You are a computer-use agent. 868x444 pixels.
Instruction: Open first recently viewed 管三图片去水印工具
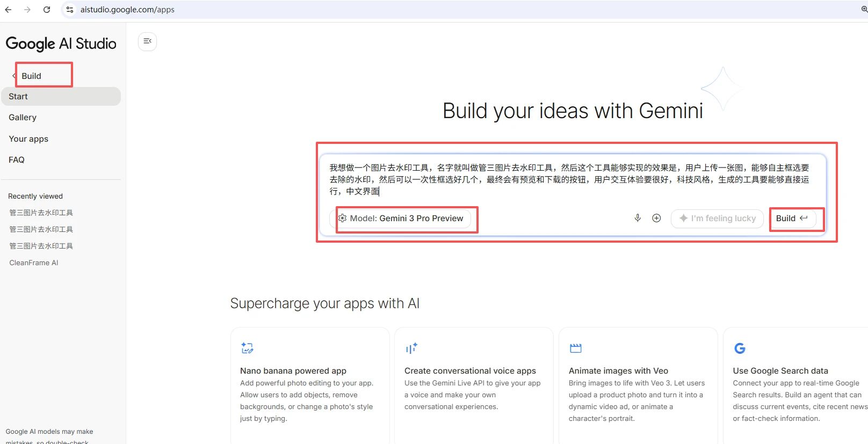(41, 213)
